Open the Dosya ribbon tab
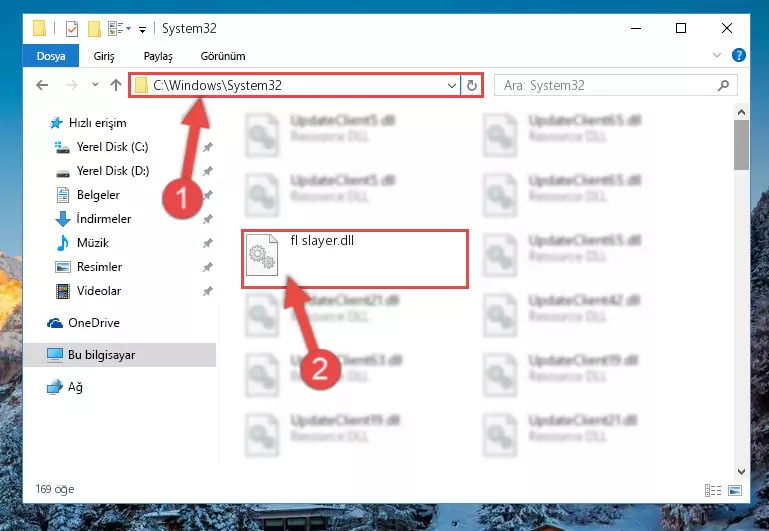Screen dimensions: 769x531 pyautogui.click(x=51, y=56)
